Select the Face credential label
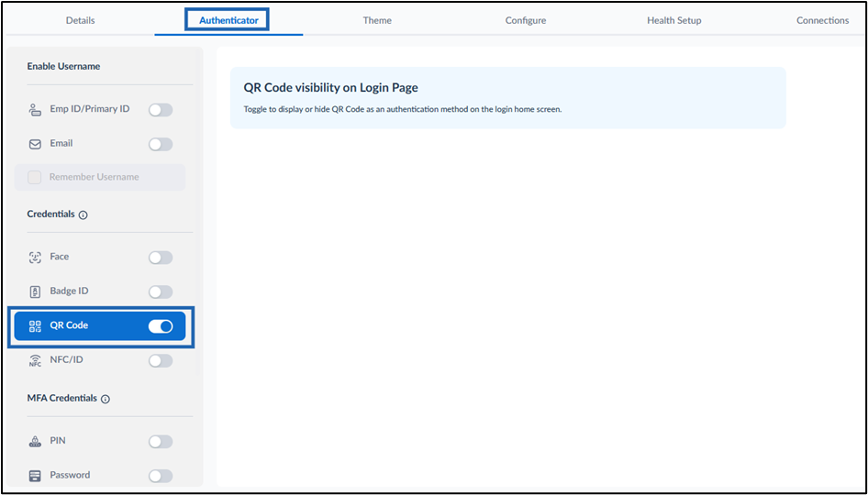 click(x=60, y=257)
